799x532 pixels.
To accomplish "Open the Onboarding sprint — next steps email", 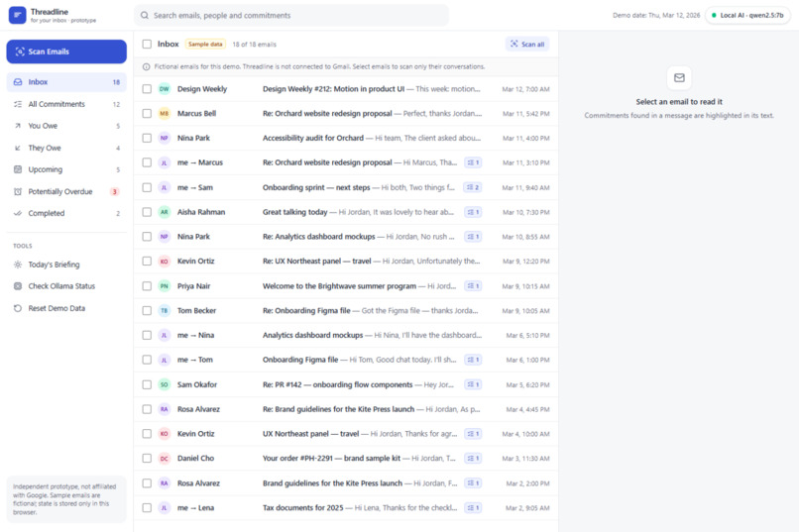I will tap(346, 187).
